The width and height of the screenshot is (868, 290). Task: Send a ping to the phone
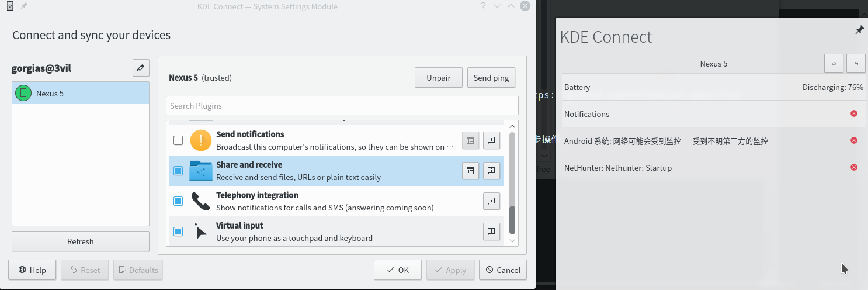(491, 78)
